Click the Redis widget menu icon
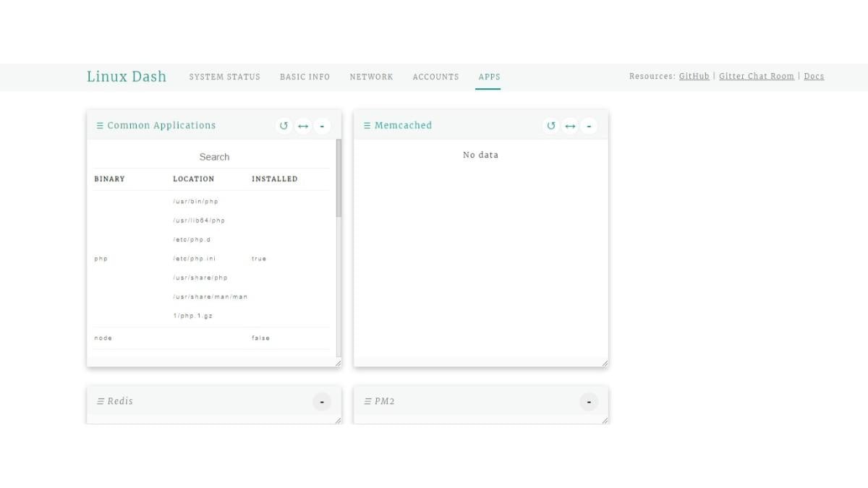The width and height of the screenshot is (868, 488). pos(99,401)
